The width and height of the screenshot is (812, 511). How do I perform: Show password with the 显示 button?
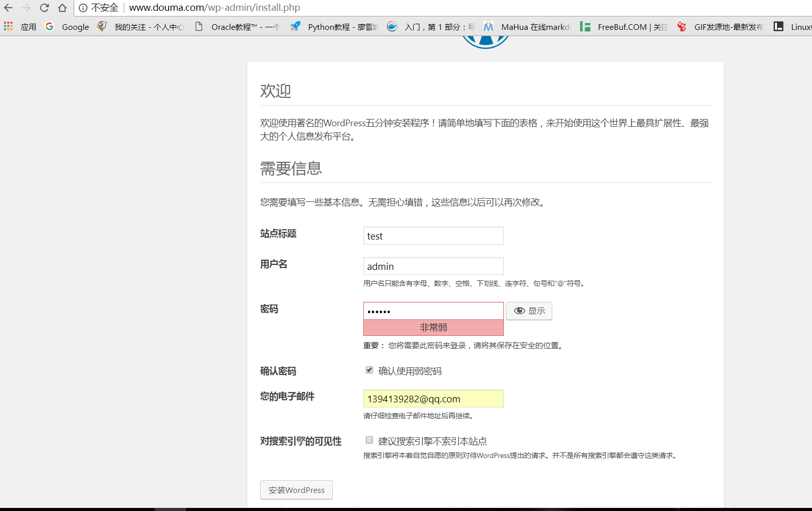[x=529, y=311]
